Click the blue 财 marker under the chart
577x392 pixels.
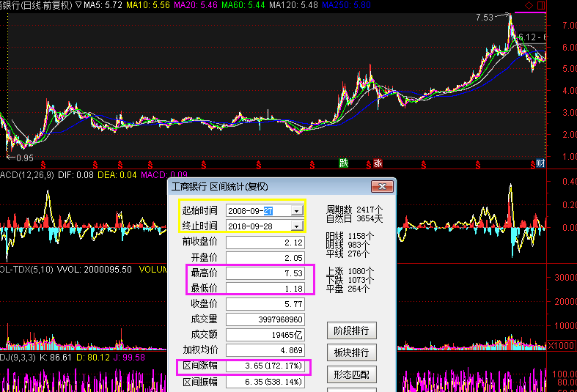pos(540,163)
